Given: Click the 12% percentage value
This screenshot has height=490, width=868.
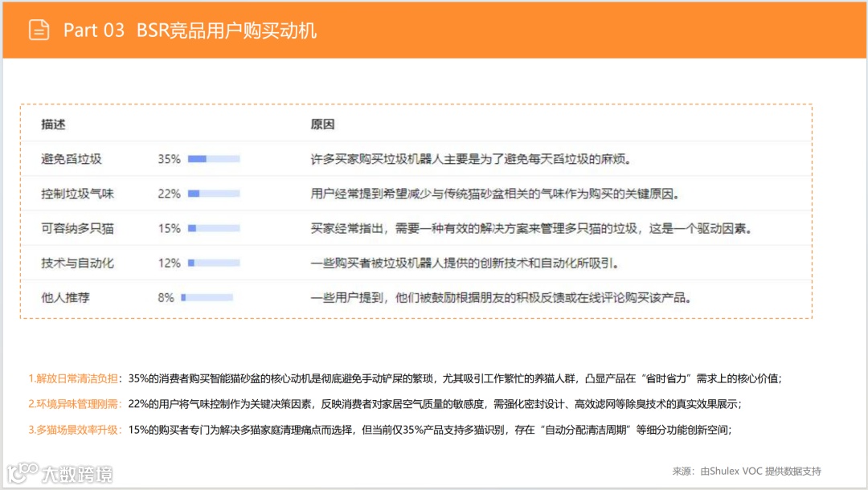Looking at the screenshot, I should (x=170, y=263).
